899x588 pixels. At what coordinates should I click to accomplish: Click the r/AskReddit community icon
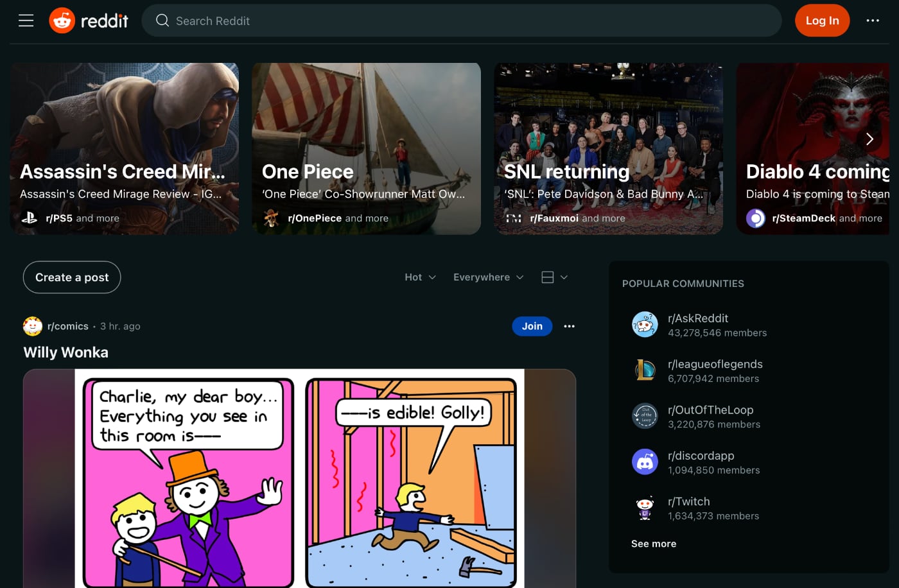pos(645,325)
